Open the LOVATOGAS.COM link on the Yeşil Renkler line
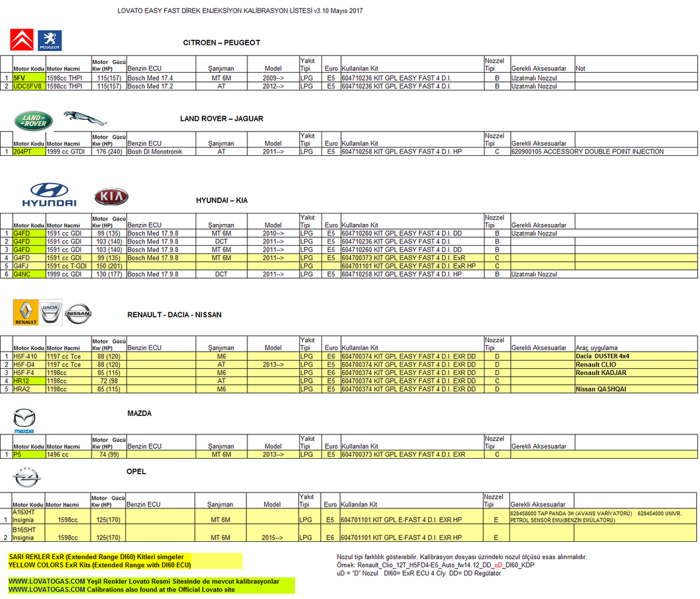 click(47, 582)
